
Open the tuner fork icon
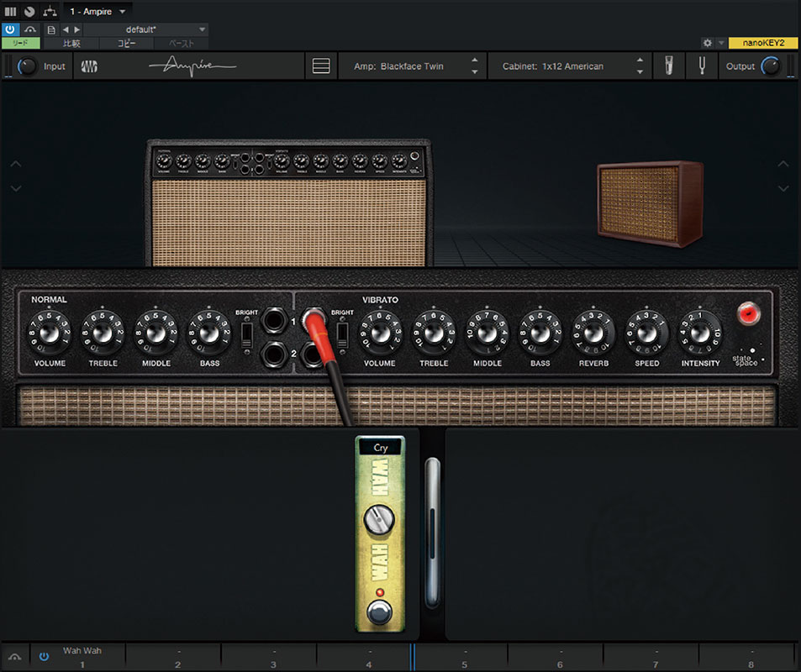point(701,66)
